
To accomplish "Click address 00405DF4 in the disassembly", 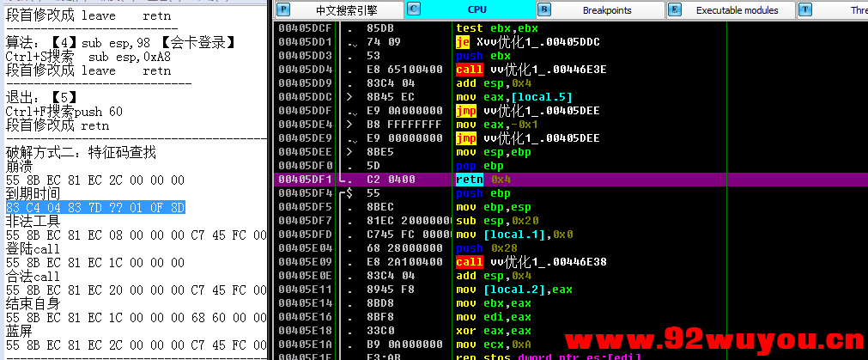I will [x=306, y=193].
